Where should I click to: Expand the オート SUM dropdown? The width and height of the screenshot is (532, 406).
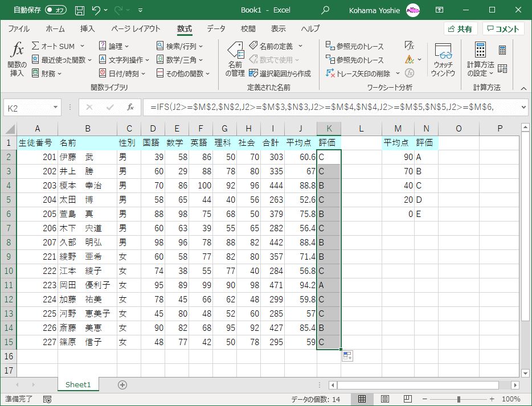point(82,46)
